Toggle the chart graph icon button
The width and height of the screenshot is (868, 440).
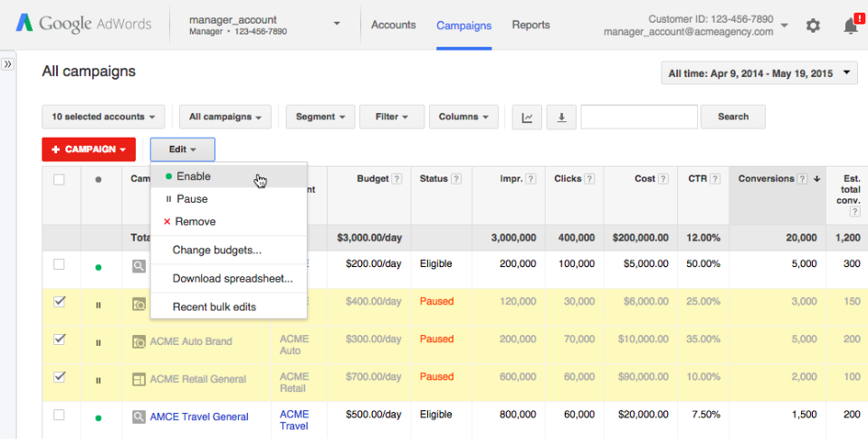(527, 117)
